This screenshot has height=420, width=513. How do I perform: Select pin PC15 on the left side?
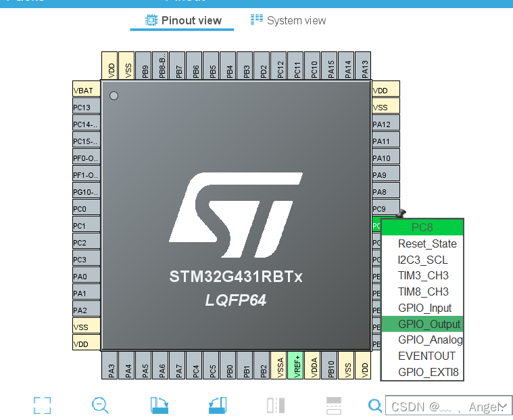tap(87, 139)
